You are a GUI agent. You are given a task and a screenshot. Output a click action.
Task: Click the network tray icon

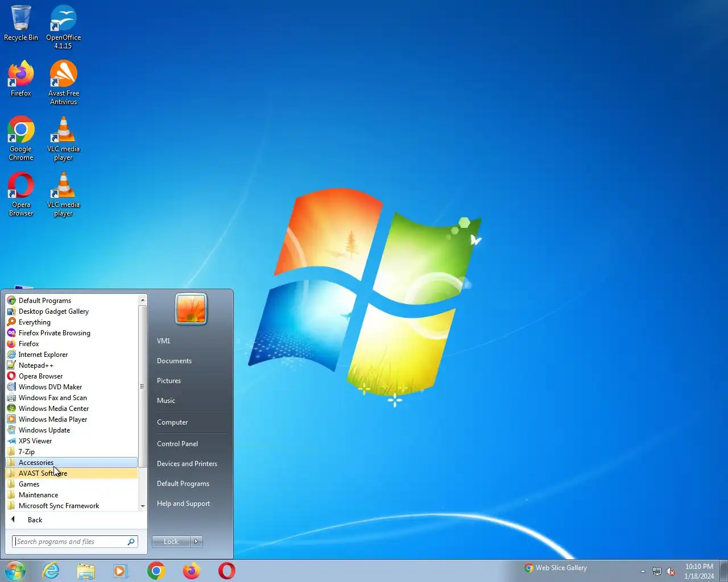[657, 571]
